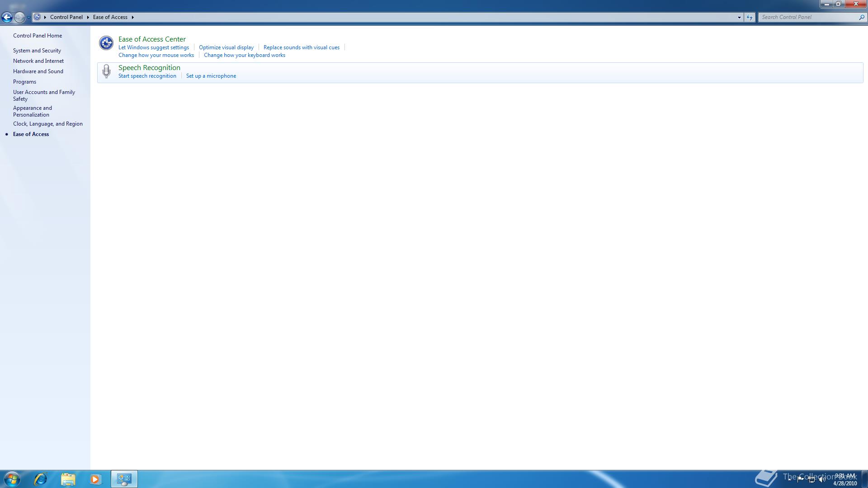Image resolution: width=868 pixels, height=488 pixels.
Task: Open Optimize visual display link
Action: (x=226, y=47)
